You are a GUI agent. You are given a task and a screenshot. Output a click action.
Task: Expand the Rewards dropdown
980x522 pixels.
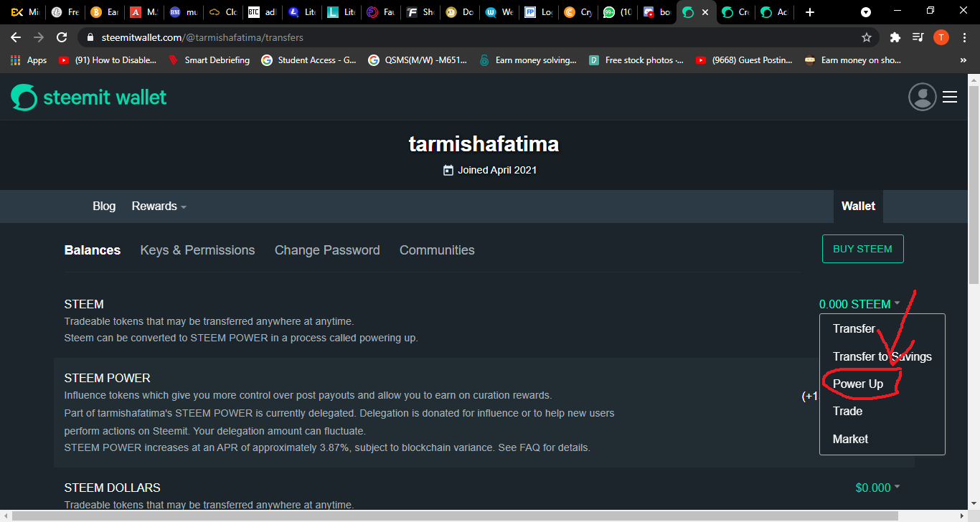(159, 207)
